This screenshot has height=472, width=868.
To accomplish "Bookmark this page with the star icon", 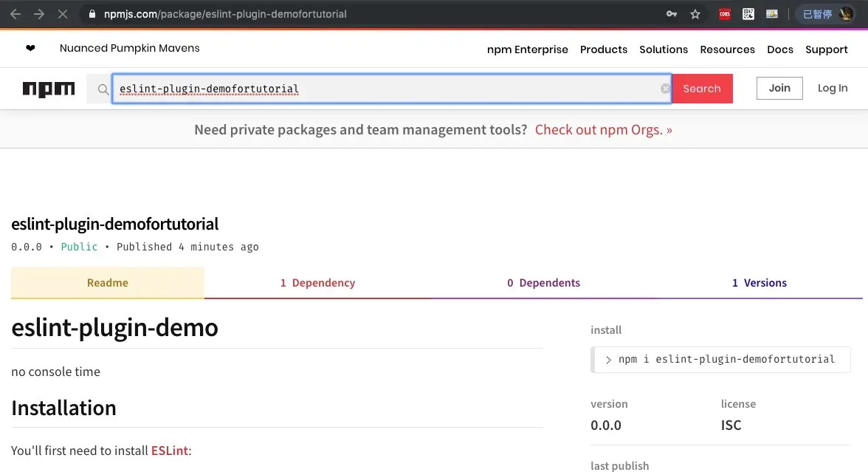I will 695,14.
